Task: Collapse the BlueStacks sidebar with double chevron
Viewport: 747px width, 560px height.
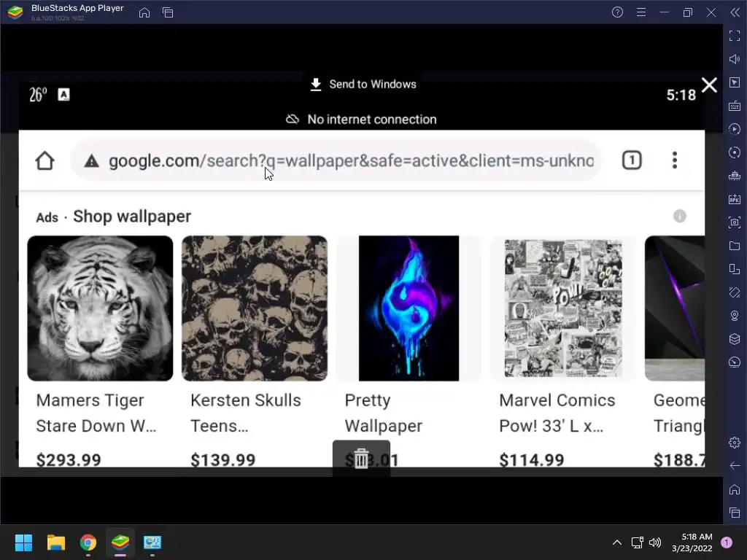Action: (x=735, y=12)
